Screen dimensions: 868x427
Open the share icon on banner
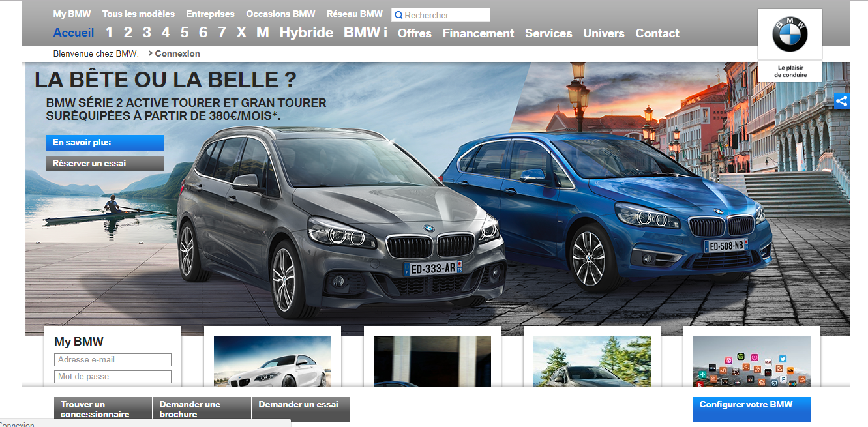coord(842,101)
